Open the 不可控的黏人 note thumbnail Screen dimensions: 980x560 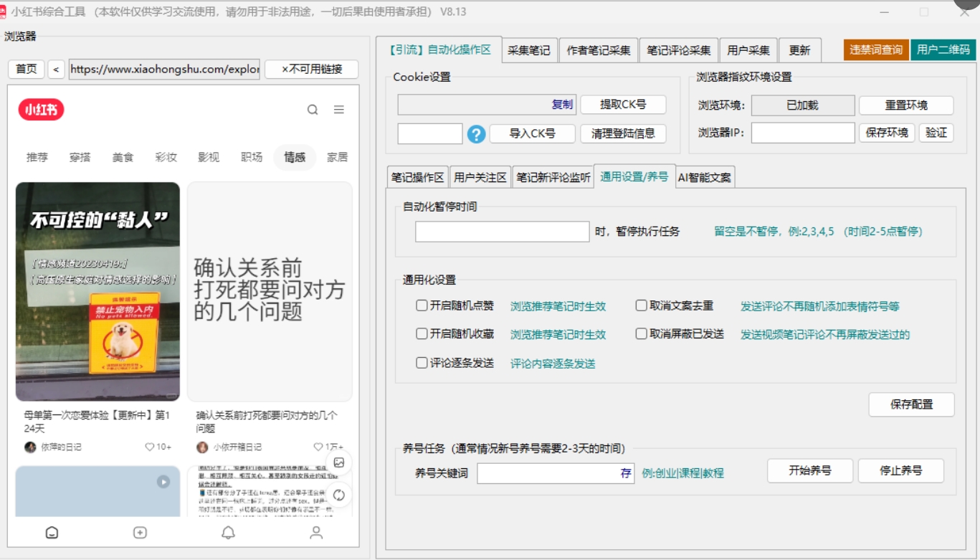pos(98,291)
